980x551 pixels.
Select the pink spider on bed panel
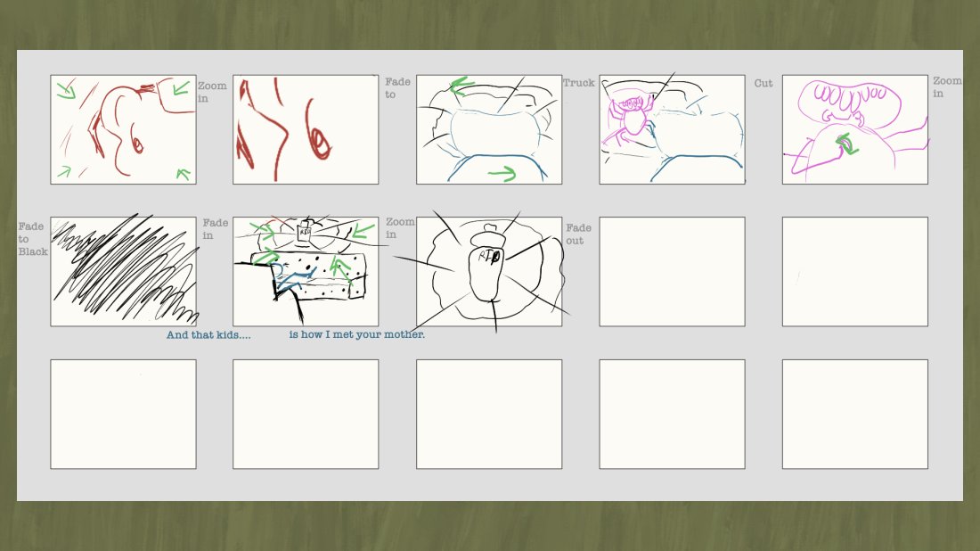[672, 129]
